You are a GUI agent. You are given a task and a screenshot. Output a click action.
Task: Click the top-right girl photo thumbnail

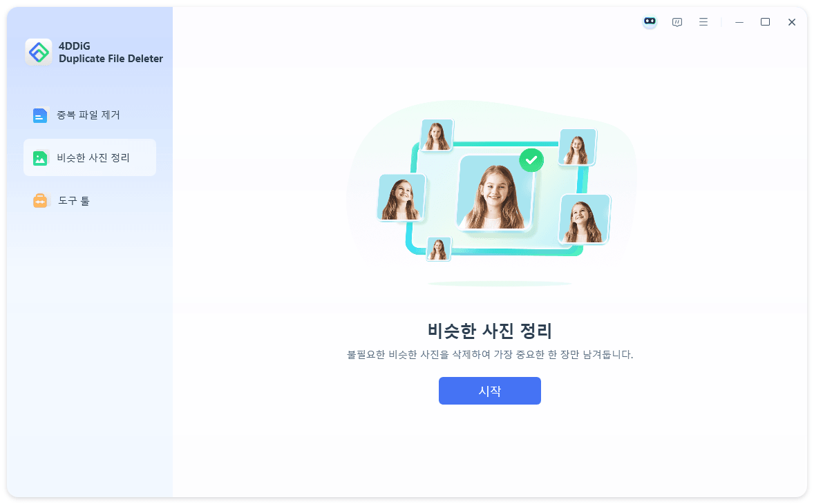point(577,147)
